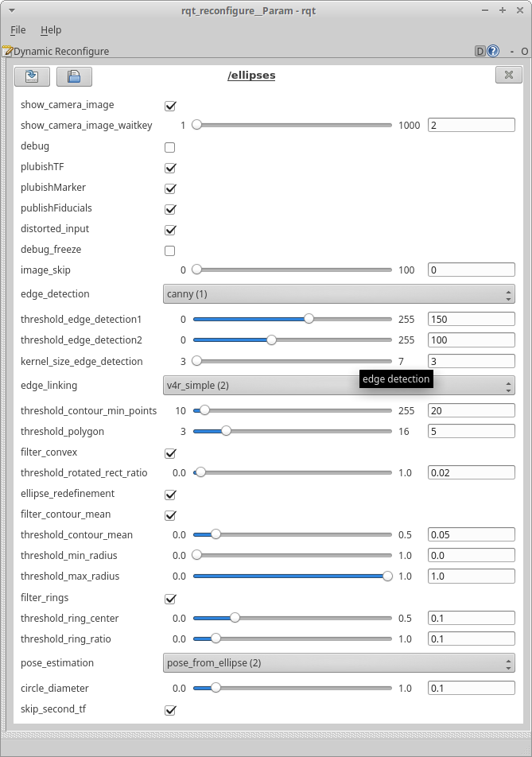This screenshot has width=532, height=757.
Task: Open the edge_detection canny dropdown
Action: point(339,294)
